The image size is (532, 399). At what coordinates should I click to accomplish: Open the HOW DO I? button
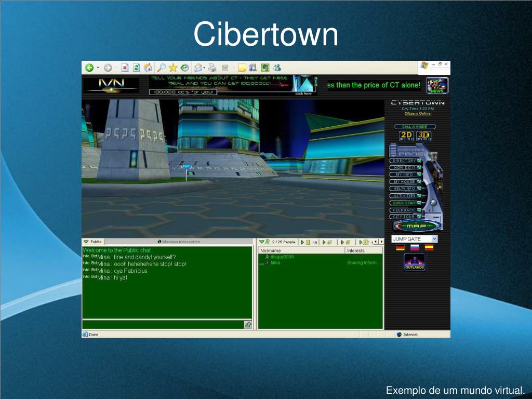405,168
